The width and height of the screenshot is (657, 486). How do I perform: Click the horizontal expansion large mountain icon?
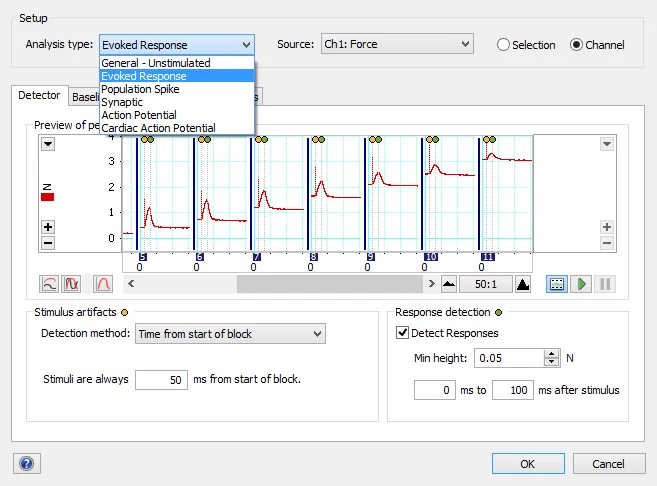[x=522, y=284]
